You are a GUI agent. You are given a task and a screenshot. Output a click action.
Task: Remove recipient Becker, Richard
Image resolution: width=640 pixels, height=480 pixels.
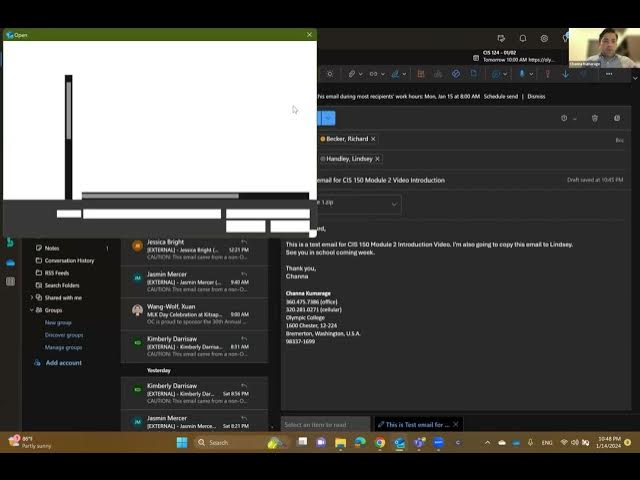coord(373,139)
